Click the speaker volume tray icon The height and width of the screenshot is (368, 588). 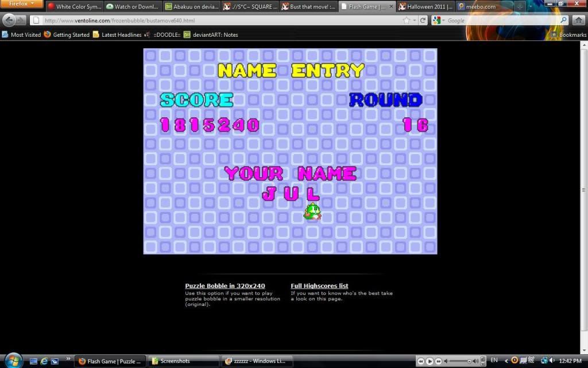(552, 361)
